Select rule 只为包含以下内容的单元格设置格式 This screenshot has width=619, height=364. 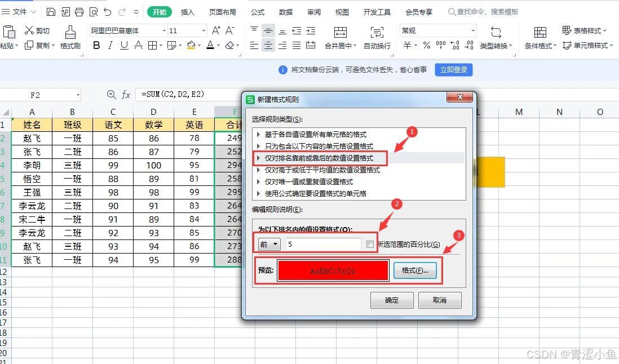[319, 147]
